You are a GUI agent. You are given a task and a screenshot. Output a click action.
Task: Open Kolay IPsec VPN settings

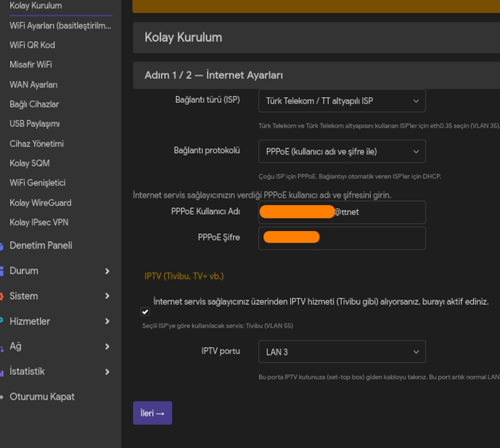click(39, 222)
